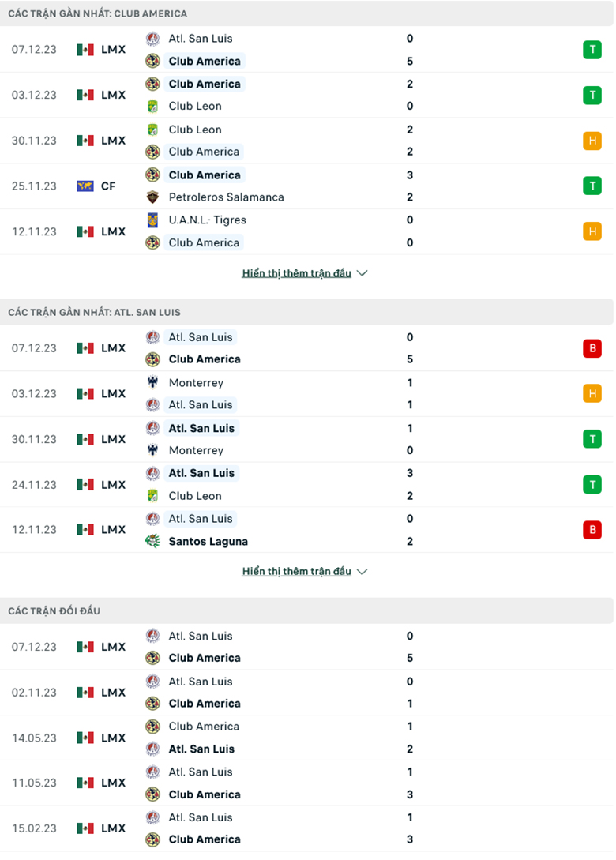Click the green T badge for 25.11.23 match
Screen dimensions: 616x860
click(x=592, y=186)
